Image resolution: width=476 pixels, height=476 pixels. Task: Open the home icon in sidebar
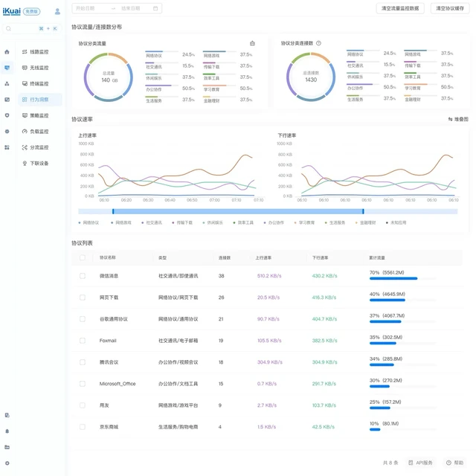pos(7,52)
